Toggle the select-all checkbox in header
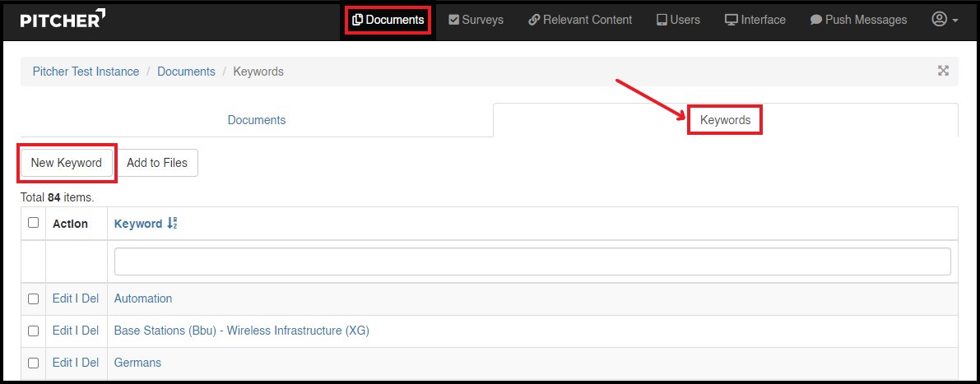Screen dimensions: 980x384 pyautogui.click(x=34, y=223)
